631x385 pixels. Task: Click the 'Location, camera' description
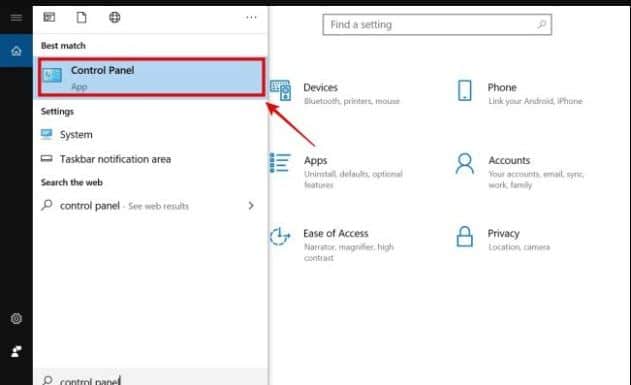(x=519, y=247)
